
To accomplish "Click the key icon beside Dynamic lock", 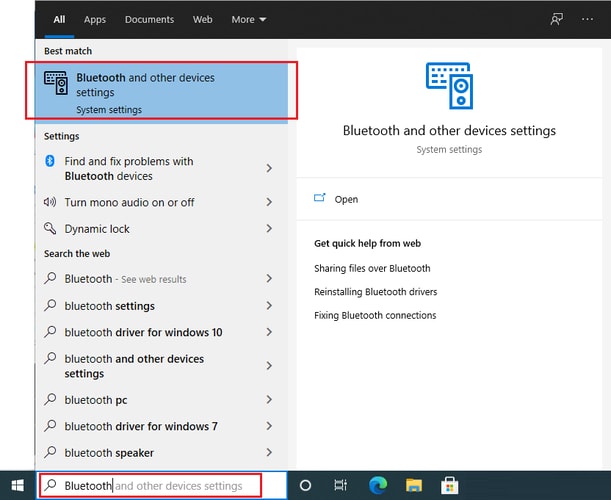I will [50, 228].
